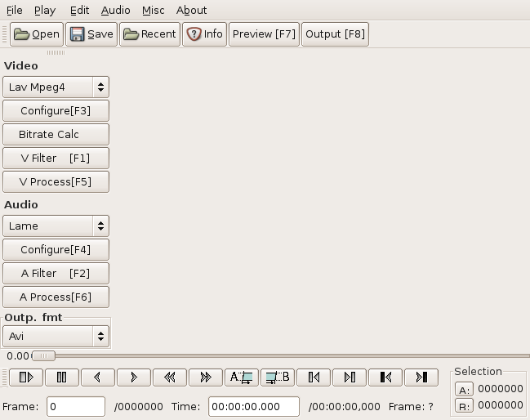530x420 pixels.
Task: Open the Audio menu
Action: (116, 11)
